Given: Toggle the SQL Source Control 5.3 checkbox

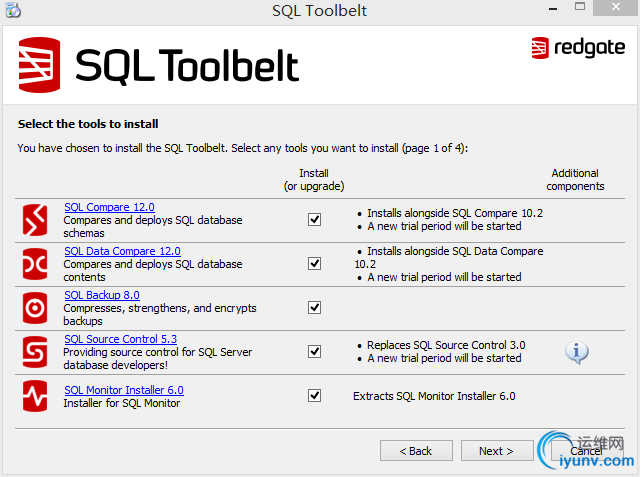Looking at the screenshot, I should pos(314,351).
